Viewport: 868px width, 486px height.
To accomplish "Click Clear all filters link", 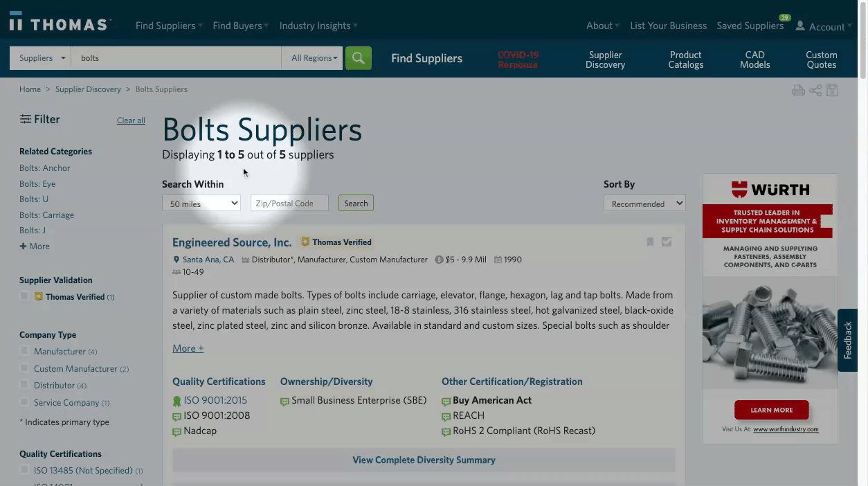I will 131,120.
